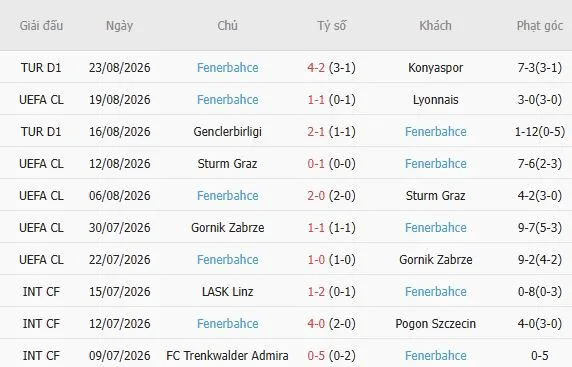Viewport: 572px width, 367px height.
Task: Open FC Trenkwalder Admira team link
Action: click(x=228, y=356)
